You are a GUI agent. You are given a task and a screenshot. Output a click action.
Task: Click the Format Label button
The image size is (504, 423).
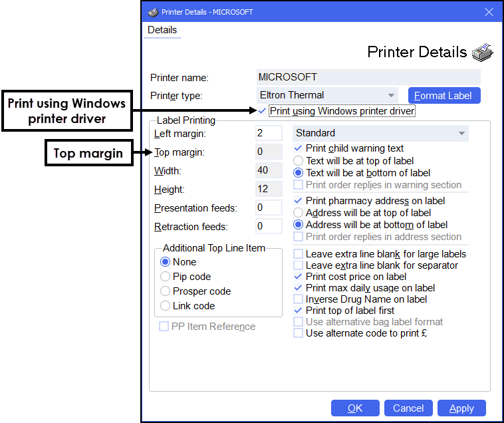tap(443, 95)
